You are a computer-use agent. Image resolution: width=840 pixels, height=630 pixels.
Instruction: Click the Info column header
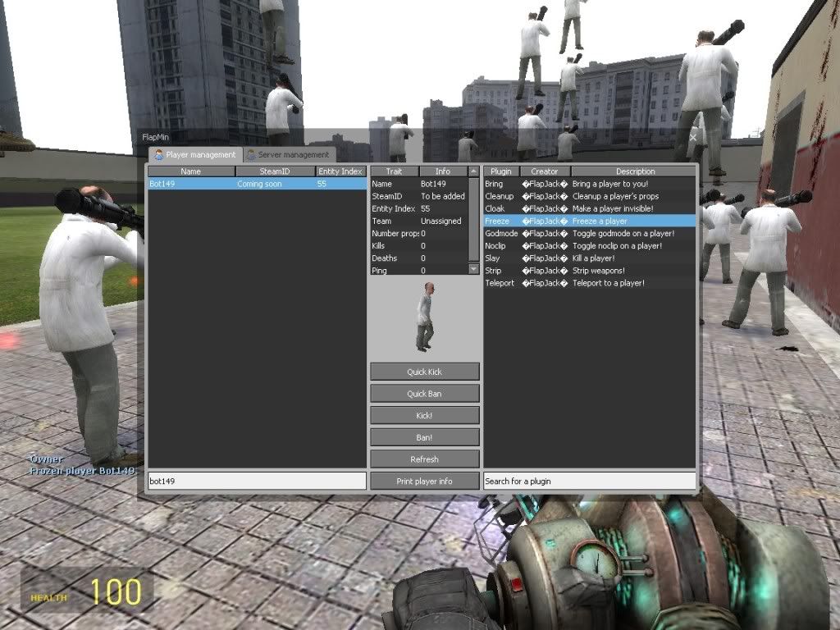pyautogui.click(x=443, y=171)
